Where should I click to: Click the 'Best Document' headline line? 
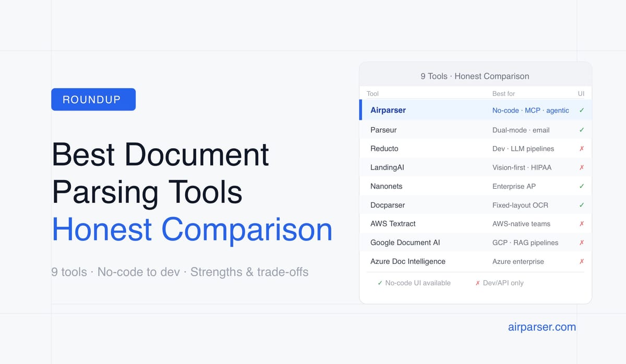pos(160,154)
